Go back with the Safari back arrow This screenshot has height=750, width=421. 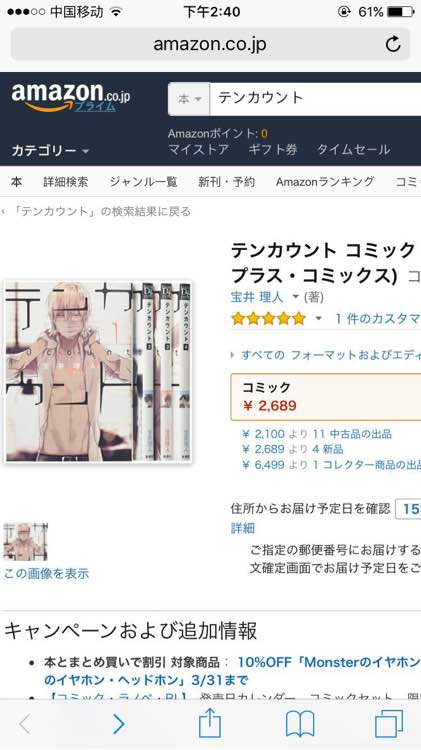(x=25, y=725)
